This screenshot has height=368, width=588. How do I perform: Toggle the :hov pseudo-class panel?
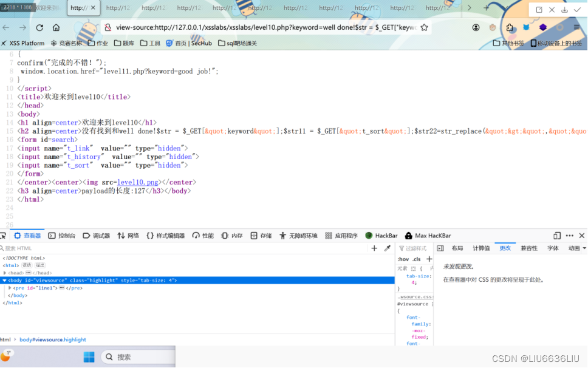[403, 259]
